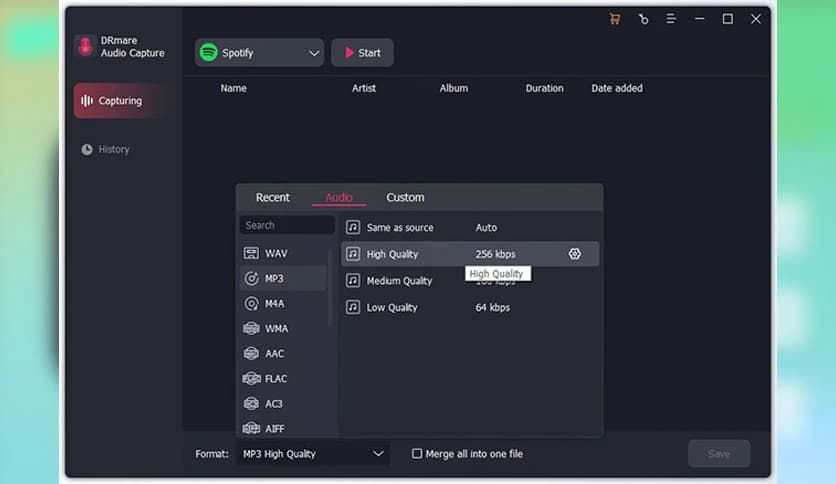836x484 pixels.
Task: Click the WMA format icon
Action: click(251, 328)
